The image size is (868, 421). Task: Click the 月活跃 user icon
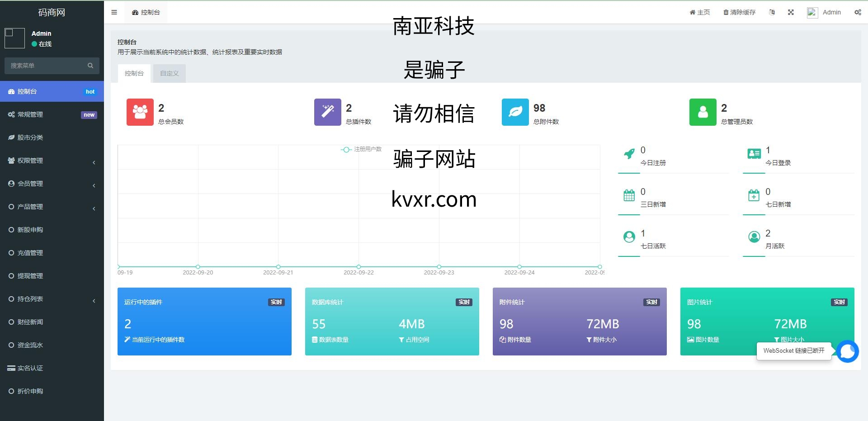754,237
